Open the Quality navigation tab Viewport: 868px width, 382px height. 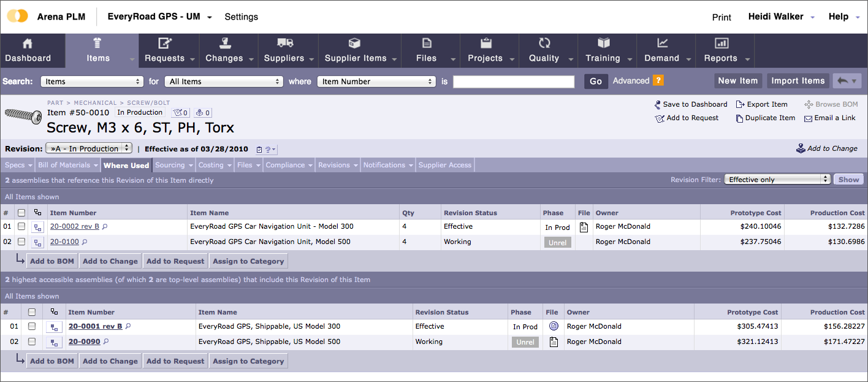[549, 50]
